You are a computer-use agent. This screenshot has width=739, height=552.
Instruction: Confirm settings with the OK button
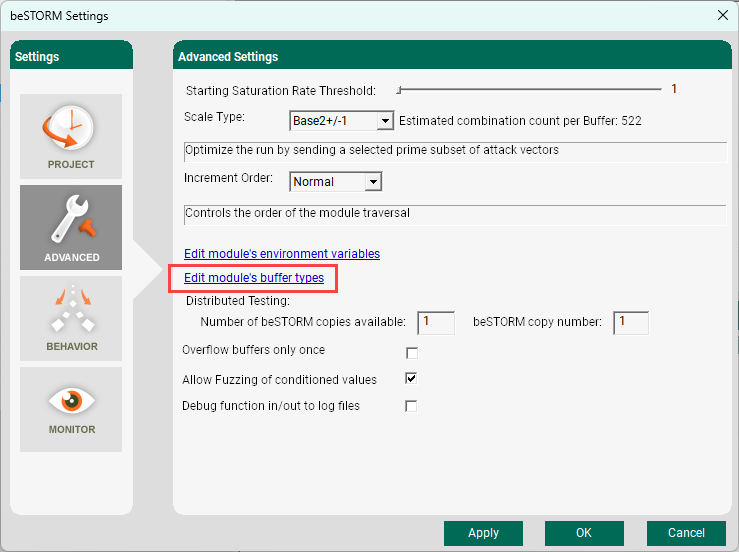click(x=584, y=533)
